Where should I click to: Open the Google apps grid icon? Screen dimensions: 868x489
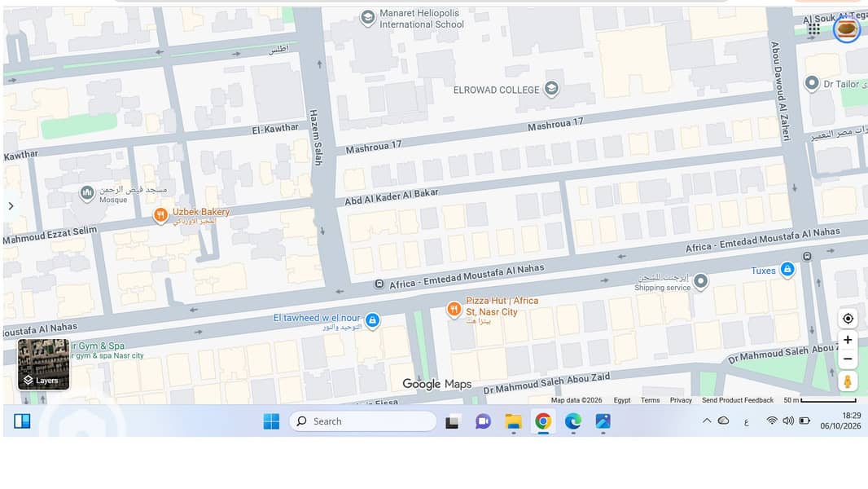[x=813, y=29]
